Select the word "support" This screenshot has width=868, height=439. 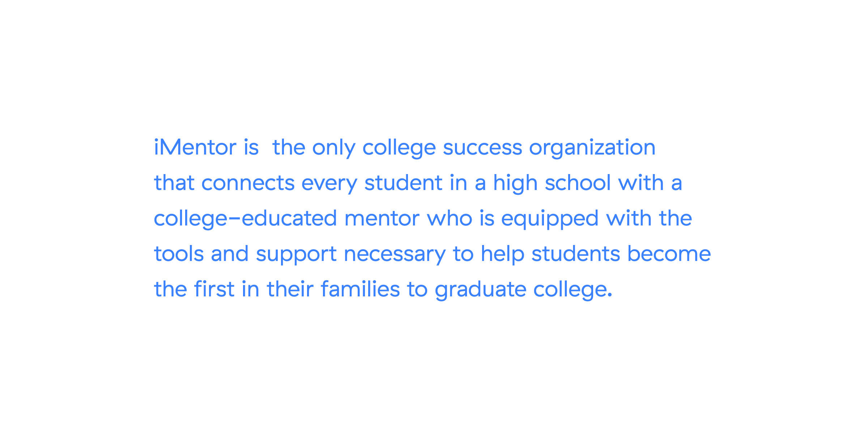click(x=297, y=255)
